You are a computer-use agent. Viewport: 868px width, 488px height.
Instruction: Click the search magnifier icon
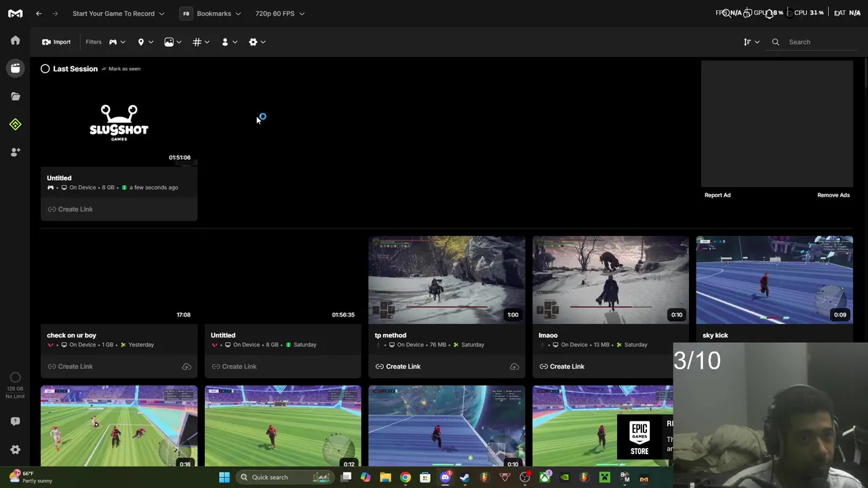pos(776,42)
